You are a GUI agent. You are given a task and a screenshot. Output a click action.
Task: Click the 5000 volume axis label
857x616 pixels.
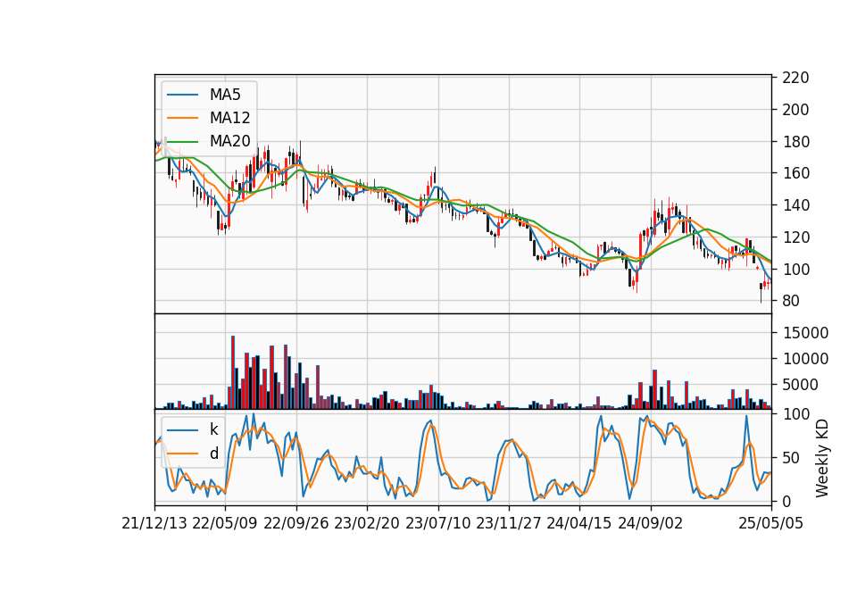(x=800, y=385)
